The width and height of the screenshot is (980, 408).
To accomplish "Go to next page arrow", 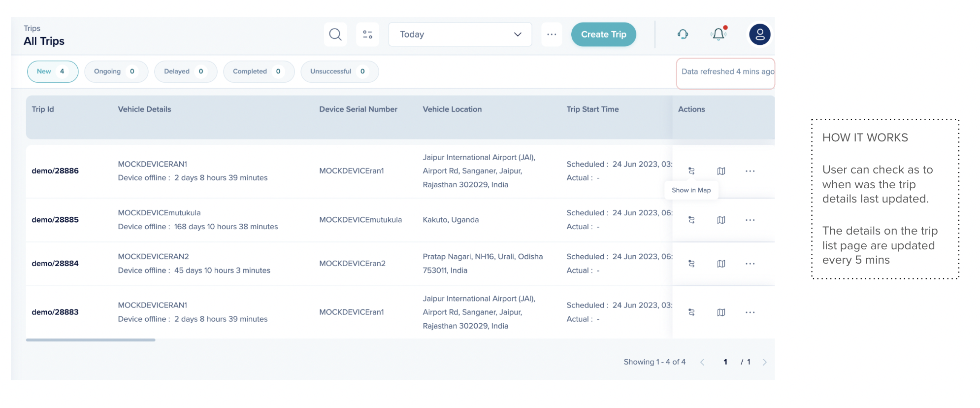I will [x=764, y=362].
